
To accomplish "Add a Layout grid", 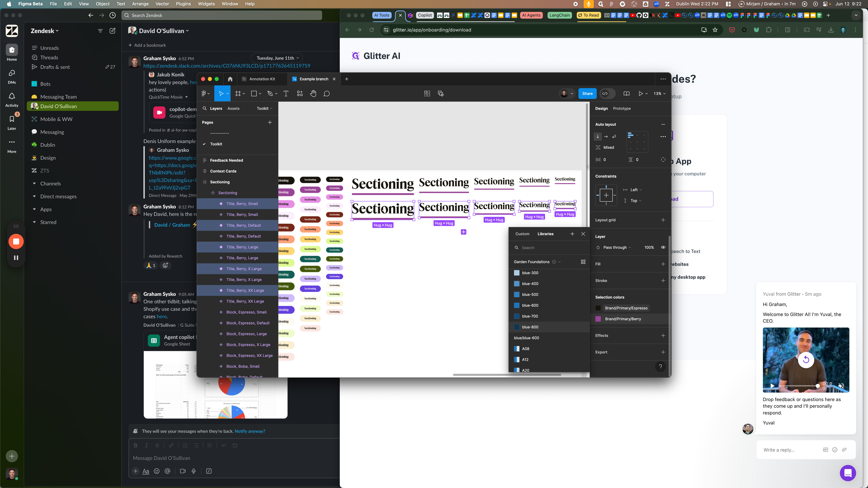I will click(x=663, y=220).
